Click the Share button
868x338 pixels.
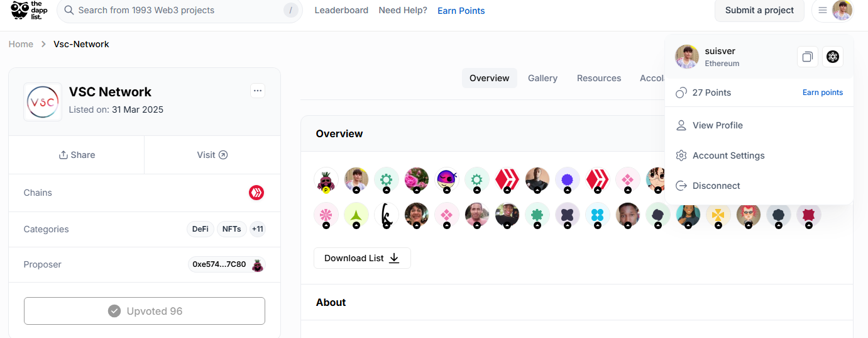coord(77,155)
